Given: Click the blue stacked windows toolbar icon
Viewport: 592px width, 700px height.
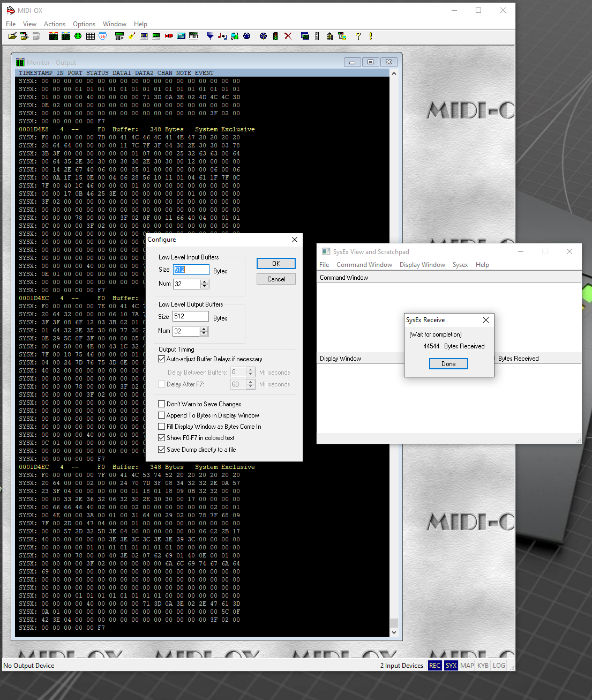Looking at the screenshot, I should click(x=305, y=36).
